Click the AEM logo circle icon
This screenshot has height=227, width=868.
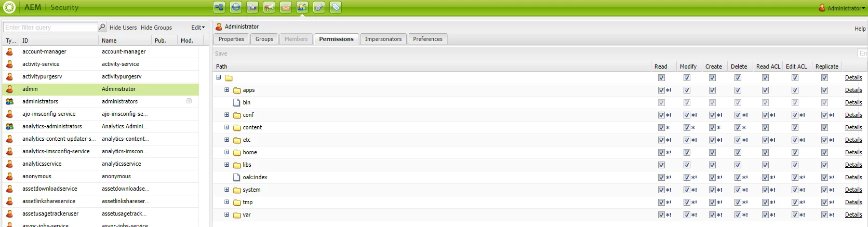tap(9, 7)
